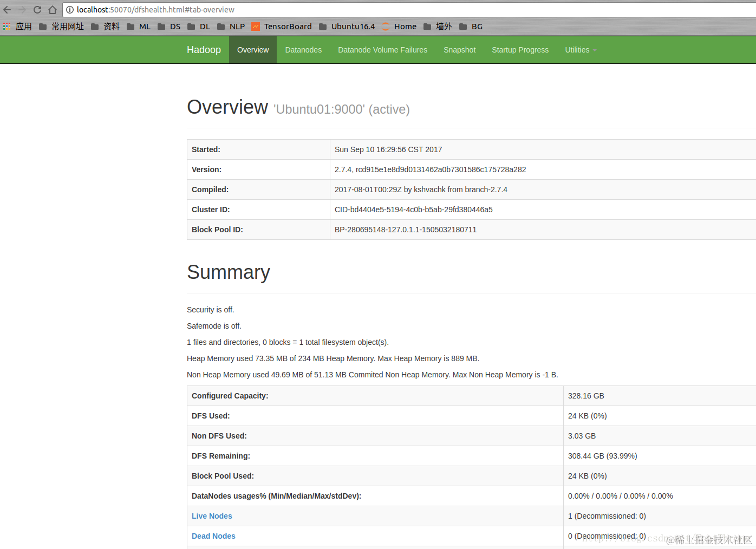The image size is (756, 549).
Task: Open the Ubuntu16.4 bookmark folder
Action: click(x=347, y=27)
